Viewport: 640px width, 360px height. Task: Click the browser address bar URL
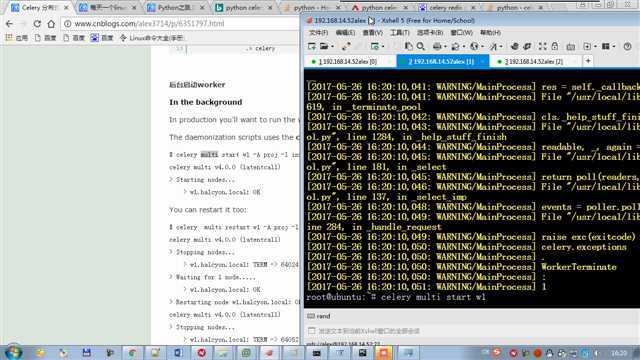tap(149, 24)
